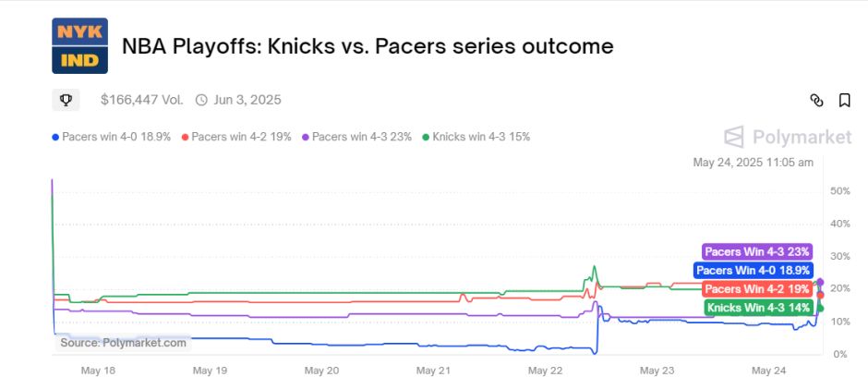Viewport: 868px width, 377px height.
Task: Click the blue Pacers win 4-0 legend dot
Action: pyautogui.click(x=55, y=138)
